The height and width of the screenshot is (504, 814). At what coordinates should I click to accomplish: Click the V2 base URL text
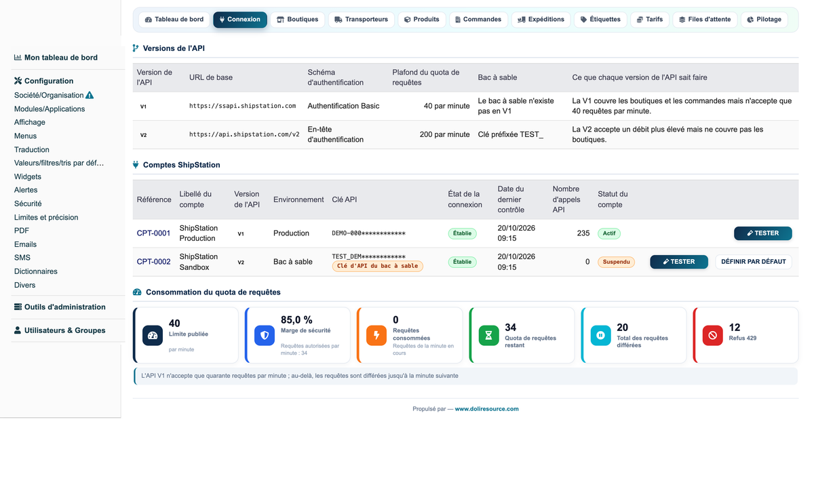[244, 134]
